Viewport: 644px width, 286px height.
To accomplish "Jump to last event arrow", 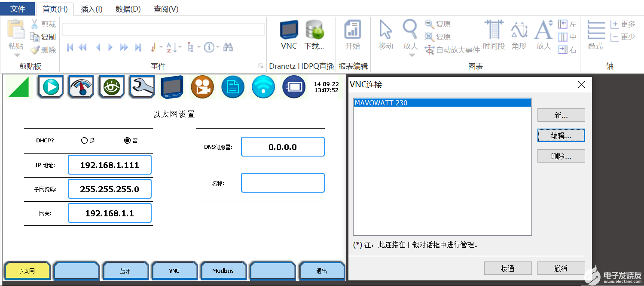I will click(x=138, y=47).
